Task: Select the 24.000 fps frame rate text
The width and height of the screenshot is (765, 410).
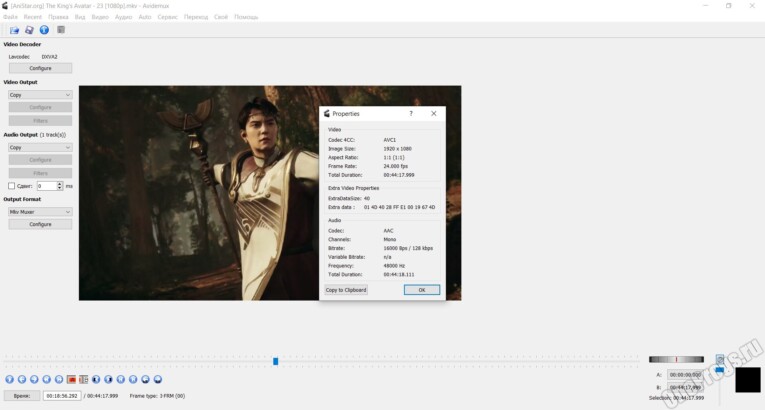Action: (x=396, y=166)
